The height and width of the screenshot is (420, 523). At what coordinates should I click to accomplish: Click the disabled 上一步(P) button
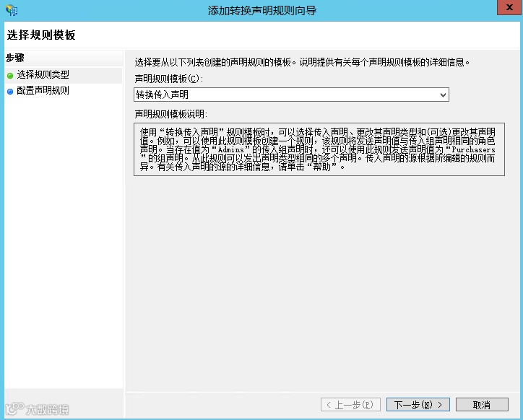pos(350,405)
